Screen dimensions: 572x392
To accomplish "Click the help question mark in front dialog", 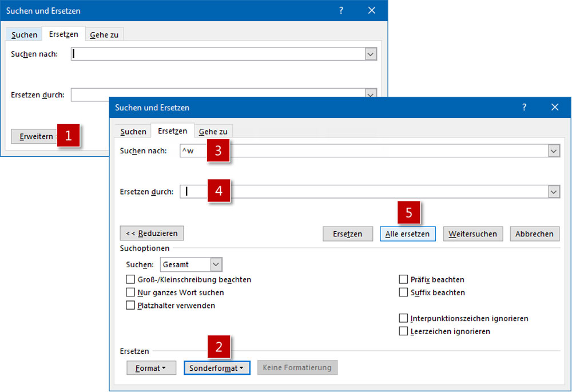I will pos(524,108).
